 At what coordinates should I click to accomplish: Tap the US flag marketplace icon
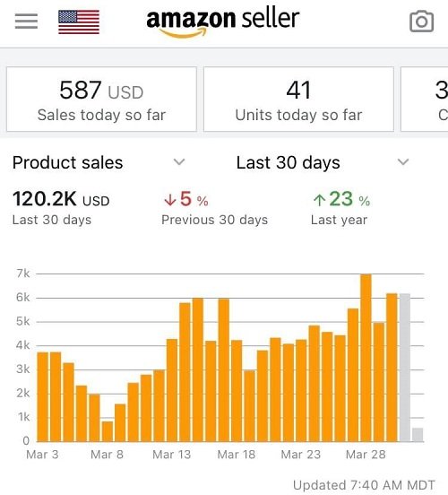[79, 22]
